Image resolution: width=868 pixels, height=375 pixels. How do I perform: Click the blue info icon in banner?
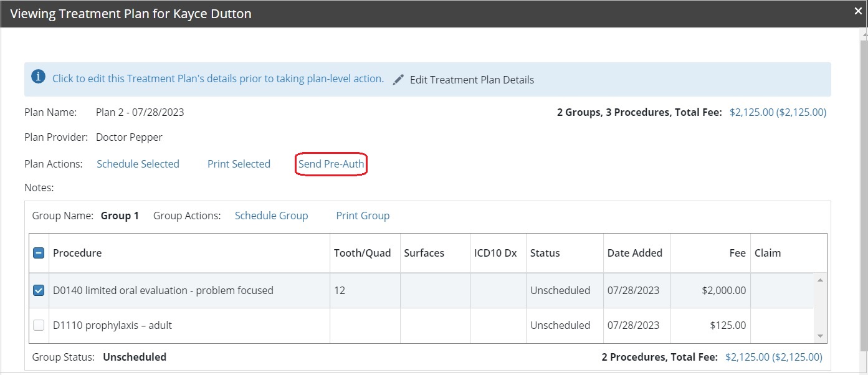38,77
